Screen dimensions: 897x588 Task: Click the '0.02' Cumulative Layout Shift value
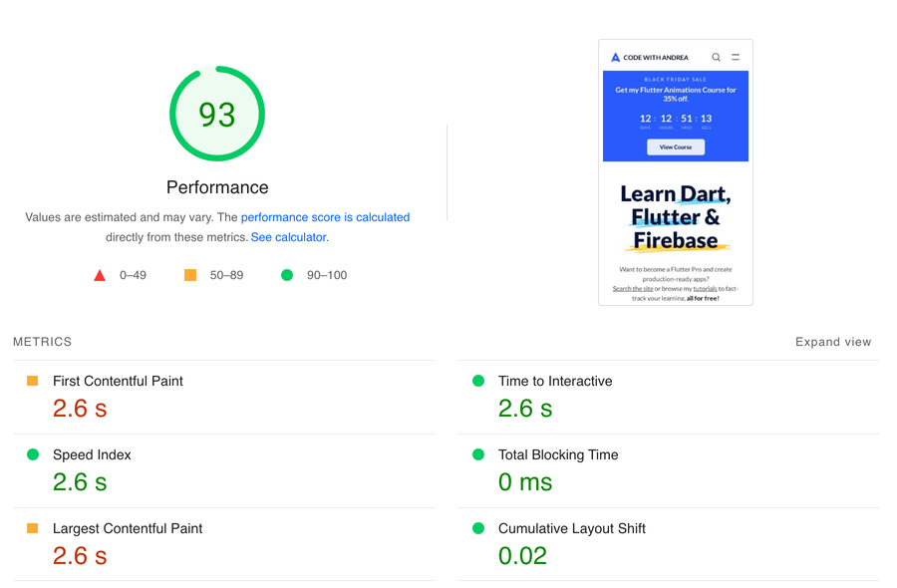click(522, 556)
